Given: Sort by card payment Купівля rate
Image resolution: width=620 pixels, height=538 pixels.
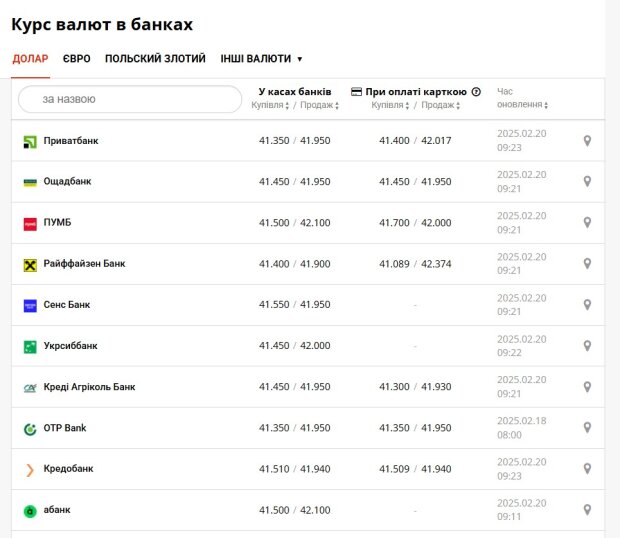Looking at the screenshot, I should click(390, 105).
